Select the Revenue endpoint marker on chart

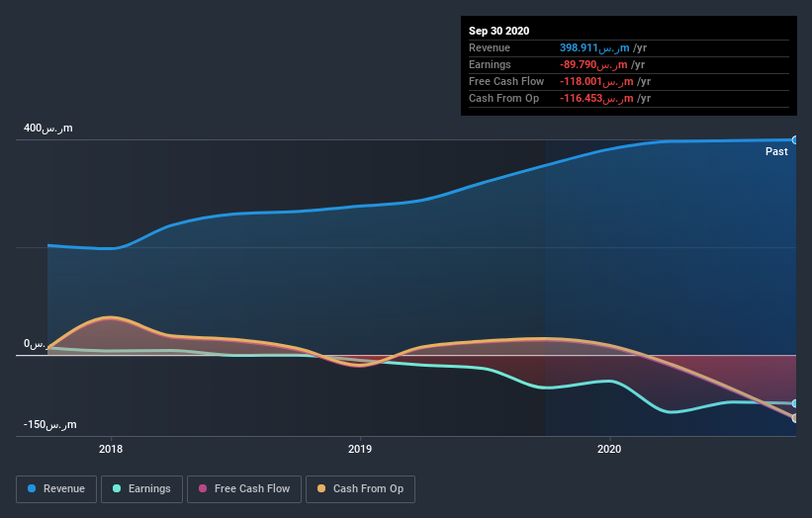coord(795,139)
